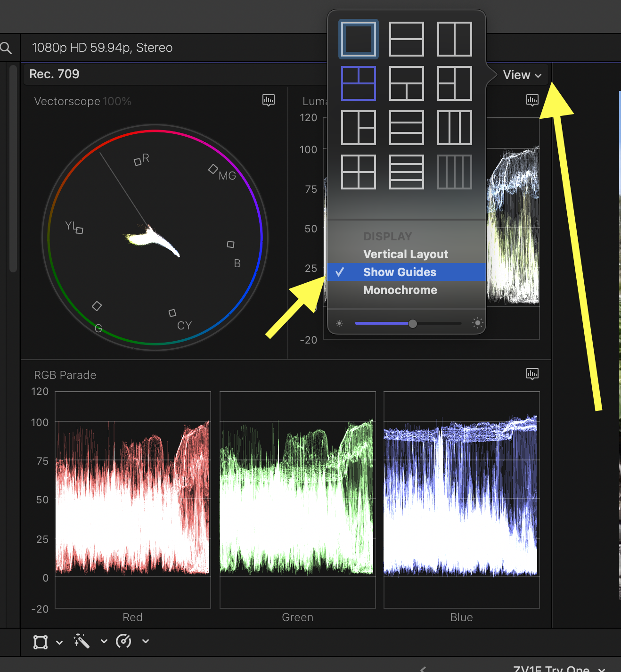Click the 1080p HD 59.94p, Stereo title
Image resolution: width=621 pixels, height=672 pixels.
point(102,47)
